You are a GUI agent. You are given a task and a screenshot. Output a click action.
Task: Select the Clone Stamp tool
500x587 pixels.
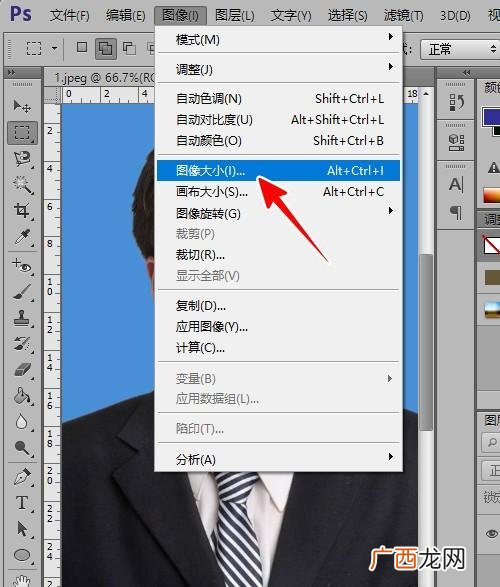coord(22,318)
